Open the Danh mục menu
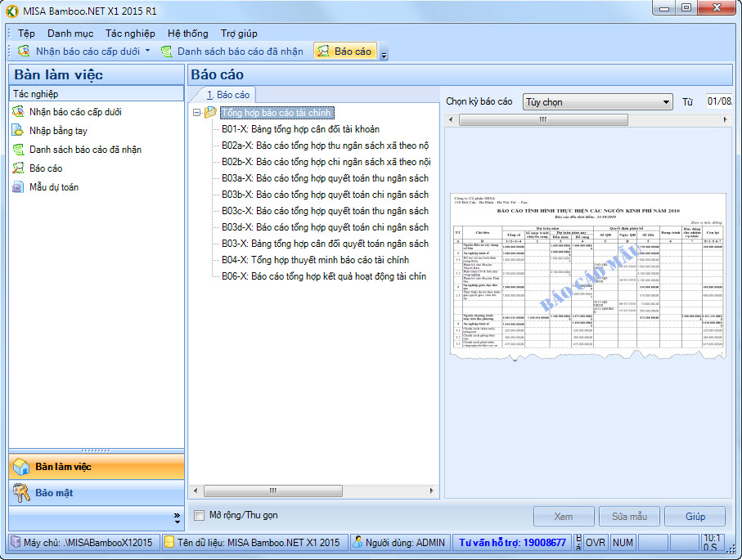 point(70,34)
